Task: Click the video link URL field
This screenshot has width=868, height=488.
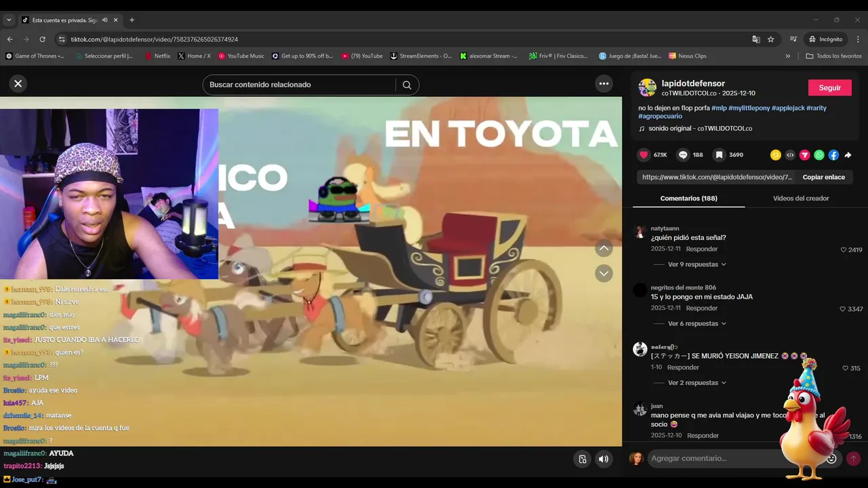Action: pyautogui.click(x=715, y=177)
